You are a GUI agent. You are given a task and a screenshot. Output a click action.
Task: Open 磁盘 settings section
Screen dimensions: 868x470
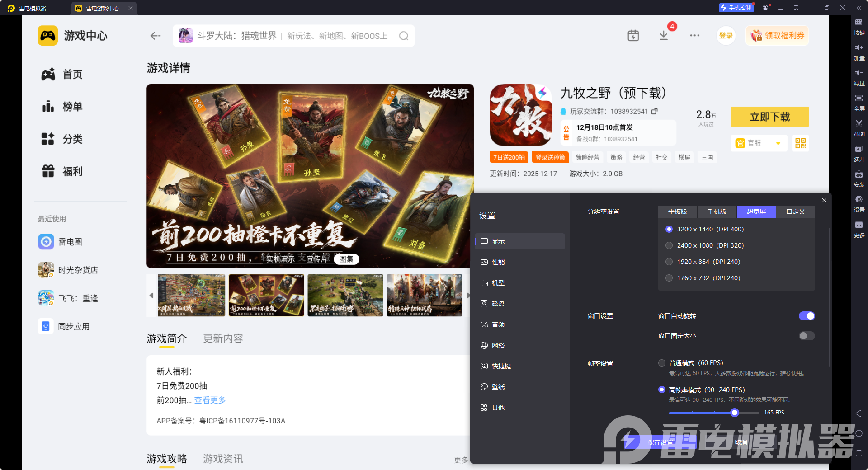[520, 304]
